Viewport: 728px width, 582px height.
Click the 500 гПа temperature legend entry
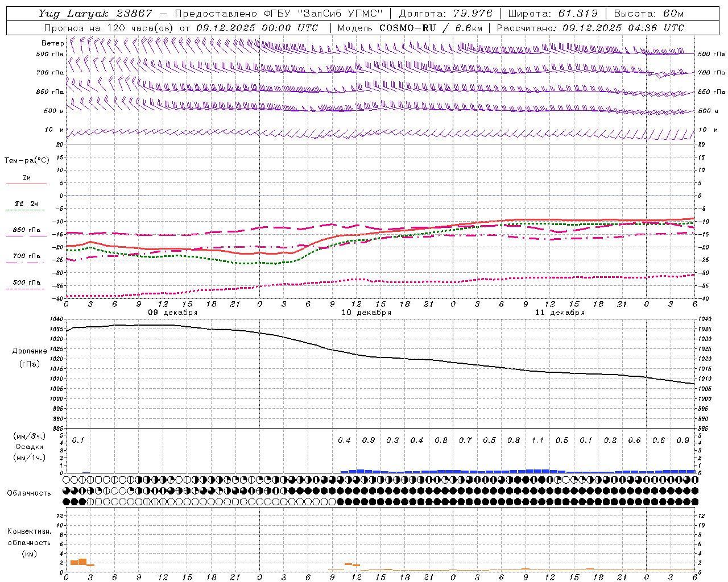coord(27,282)
